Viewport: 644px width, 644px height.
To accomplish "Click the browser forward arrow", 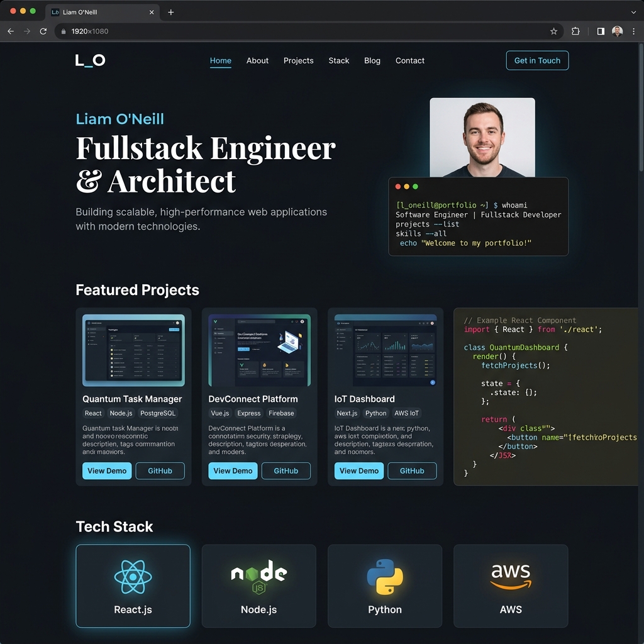I will pyautogui.click(x=27, y=31).
